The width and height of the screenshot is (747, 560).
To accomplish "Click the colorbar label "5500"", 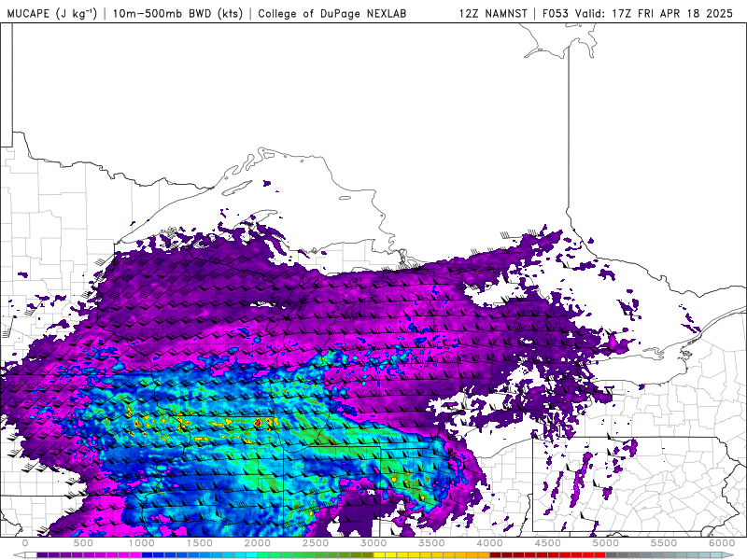I will click(664, 543).
